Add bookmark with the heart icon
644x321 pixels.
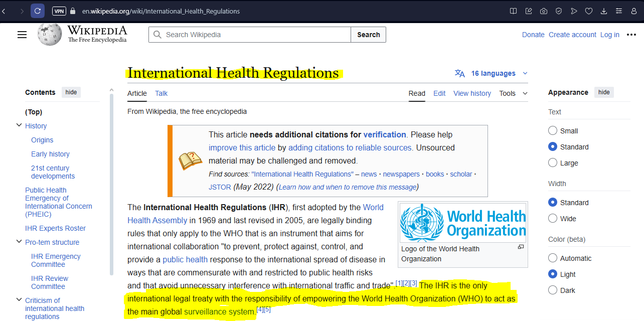pyautogui.click(x=589, y=11)
